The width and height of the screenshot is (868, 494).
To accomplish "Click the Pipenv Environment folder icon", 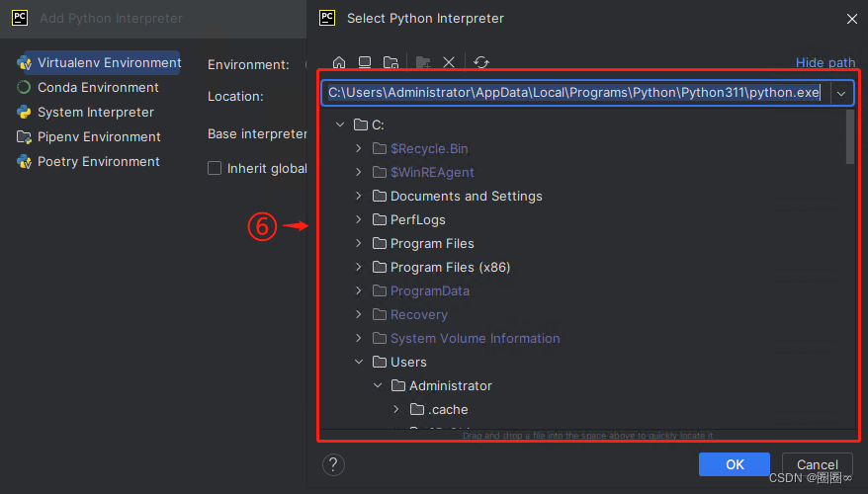I will click(x=24, y=136).
